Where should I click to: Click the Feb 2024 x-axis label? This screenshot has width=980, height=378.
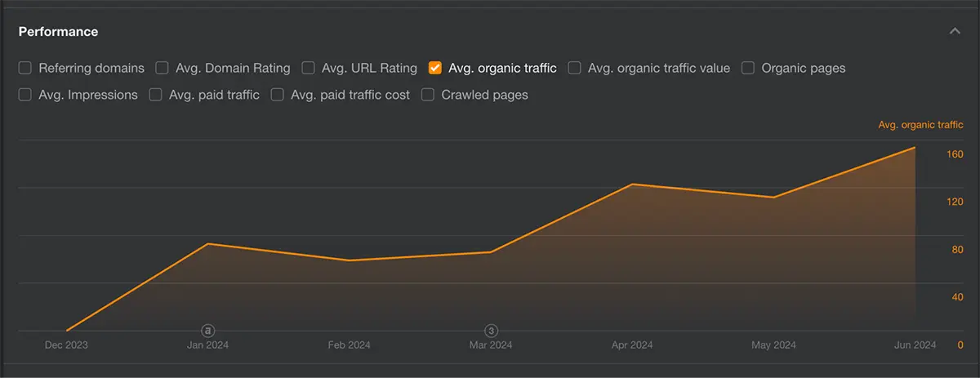coord(349,345)
